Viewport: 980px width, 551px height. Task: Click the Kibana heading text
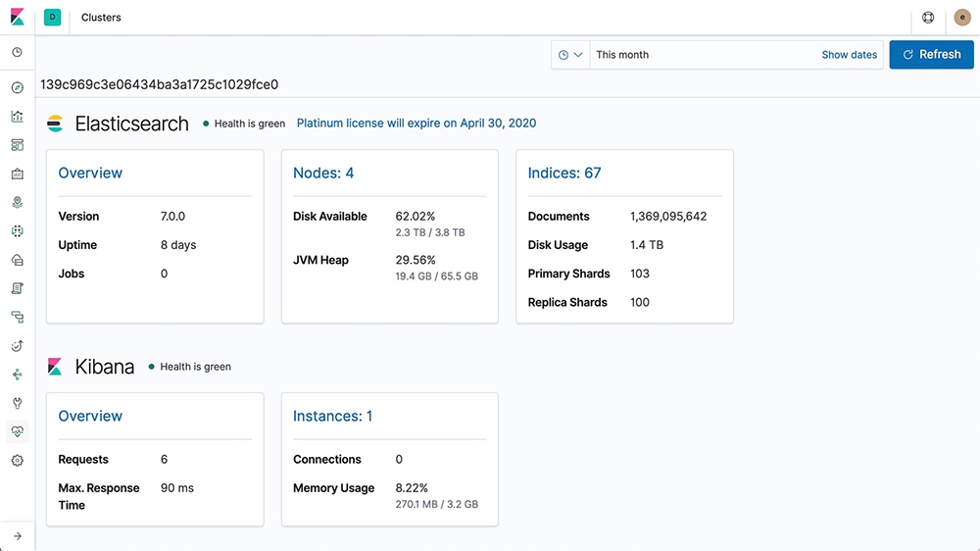[105, 367]
